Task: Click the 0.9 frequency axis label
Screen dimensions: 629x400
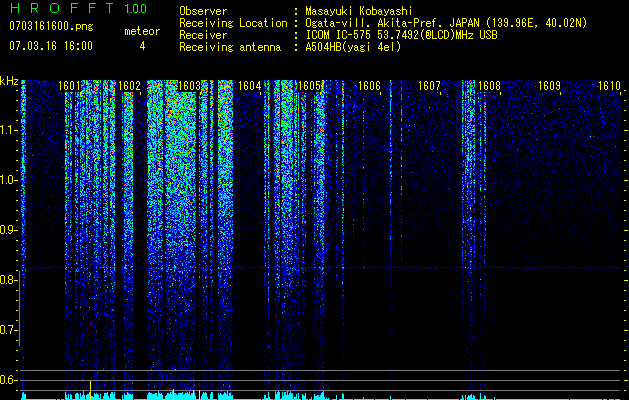Action: 9,230
